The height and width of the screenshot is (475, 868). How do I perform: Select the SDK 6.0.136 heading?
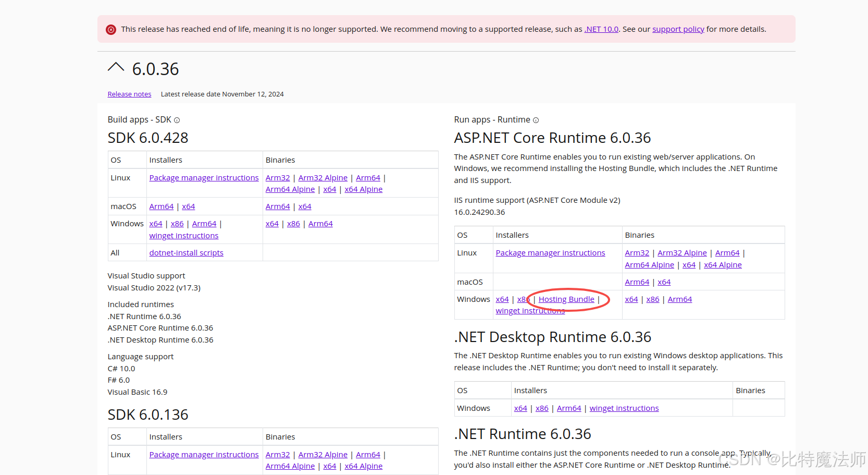(148, 415)
